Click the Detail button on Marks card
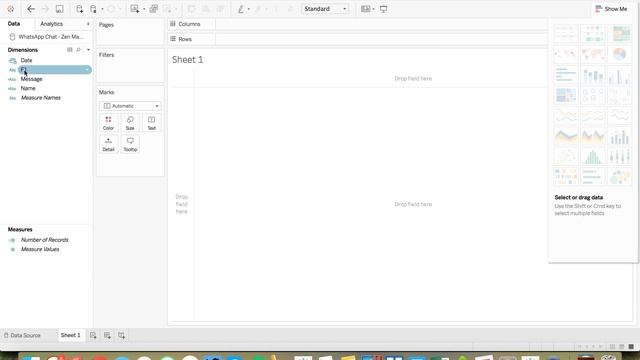The width and height of the screenshot is (640, 360). point(108,144)
